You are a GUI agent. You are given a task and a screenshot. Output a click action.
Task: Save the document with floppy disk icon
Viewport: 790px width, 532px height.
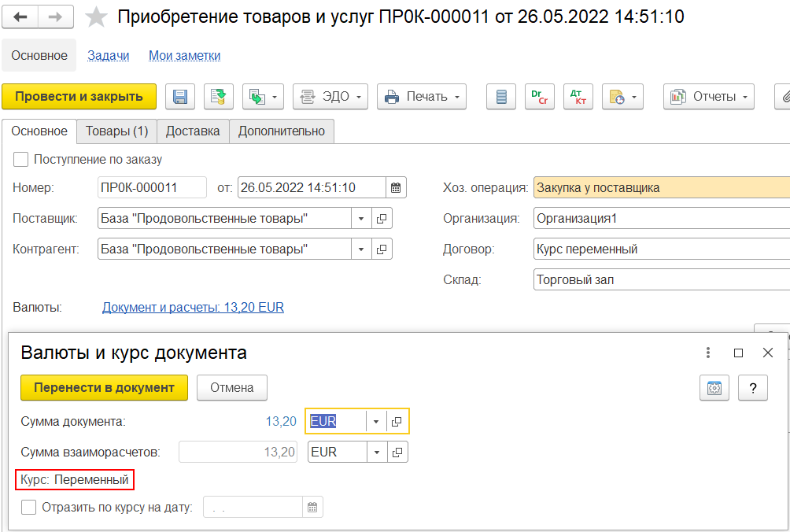point(180,96)
